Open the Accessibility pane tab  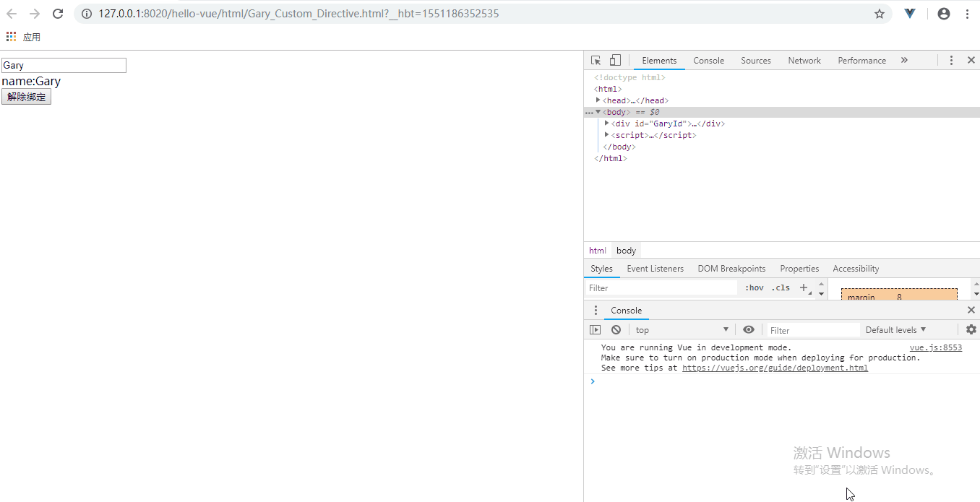point(856,269)
